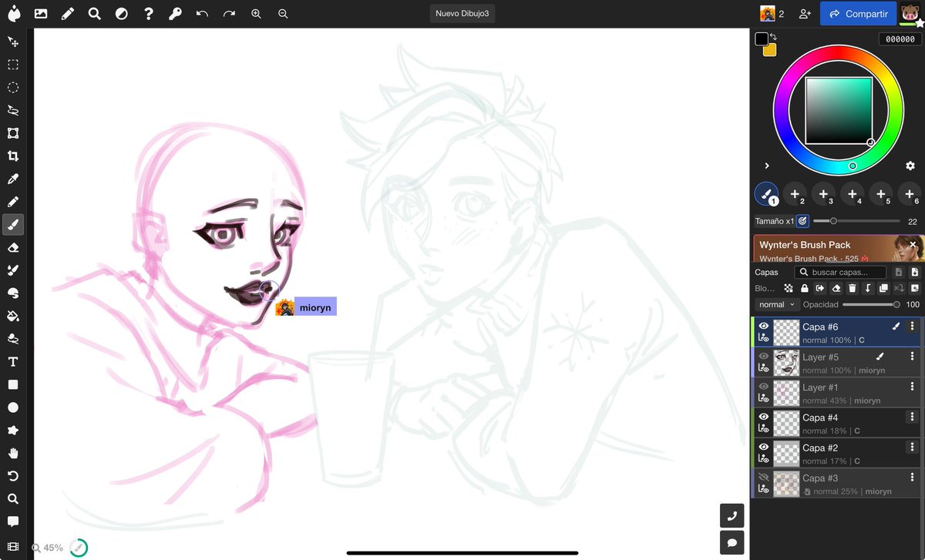
Task: Redo the last undone action
Action: click(229, 14)
